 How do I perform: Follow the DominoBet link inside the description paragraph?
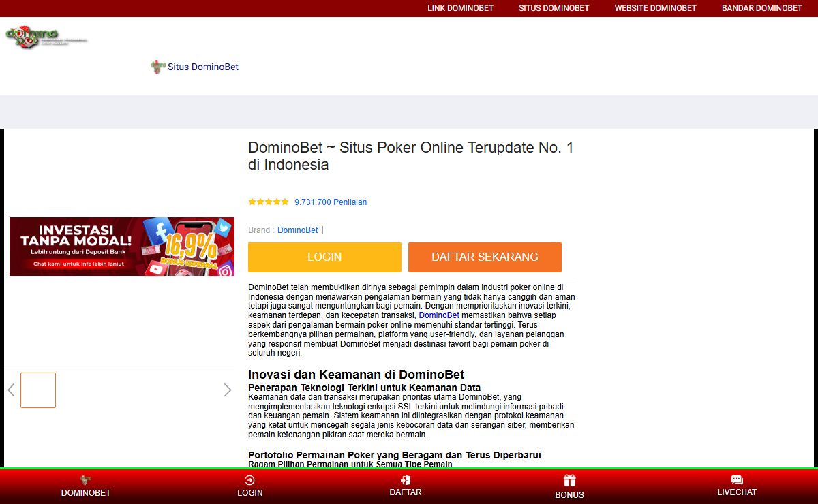439,315
